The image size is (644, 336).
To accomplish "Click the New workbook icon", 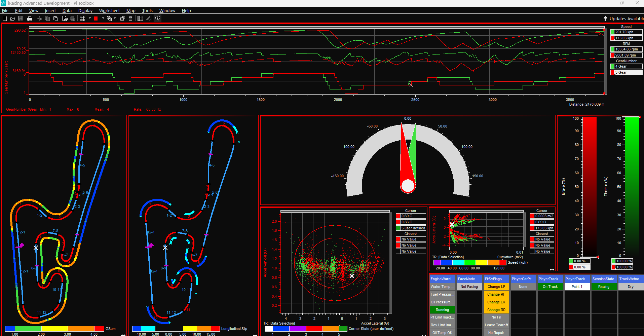I will [5, 18].
